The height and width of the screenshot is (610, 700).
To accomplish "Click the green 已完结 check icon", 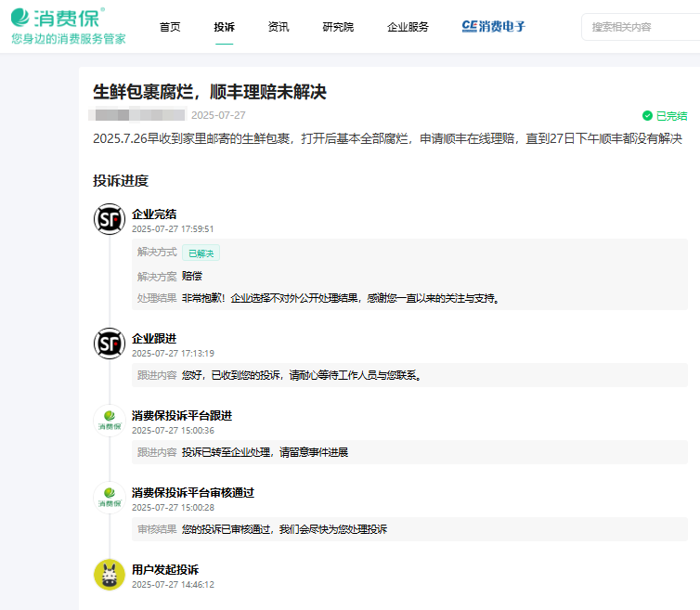I will pos(647,116).
